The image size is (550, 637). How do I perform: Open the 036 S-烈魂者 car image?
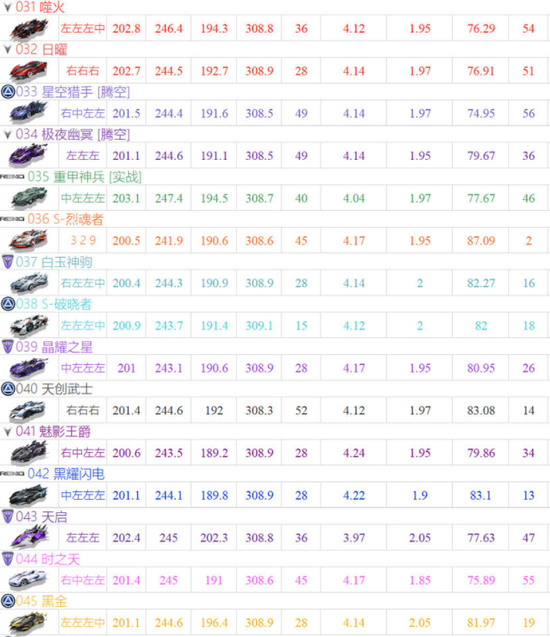point(29,240)
